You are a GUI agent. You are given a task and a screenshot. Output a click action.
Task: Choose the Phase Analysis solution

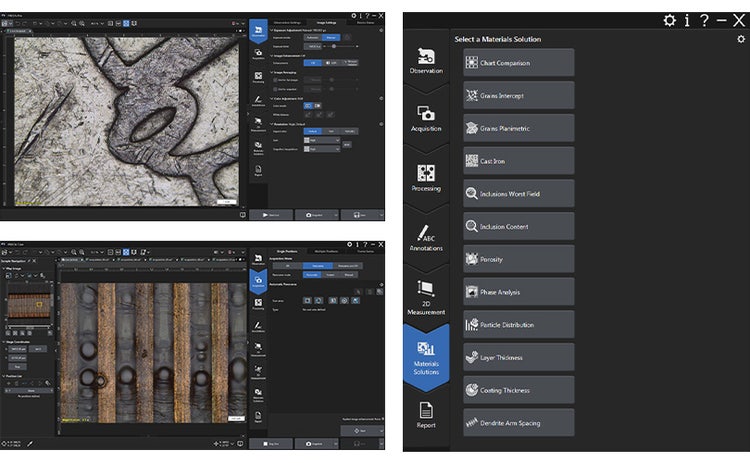coord(518,291)
